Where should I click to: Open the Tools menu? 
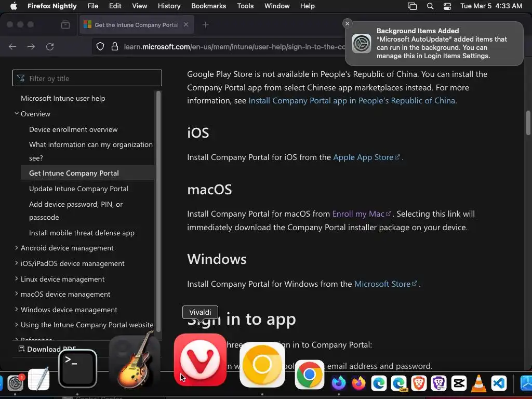pos(245,6)
